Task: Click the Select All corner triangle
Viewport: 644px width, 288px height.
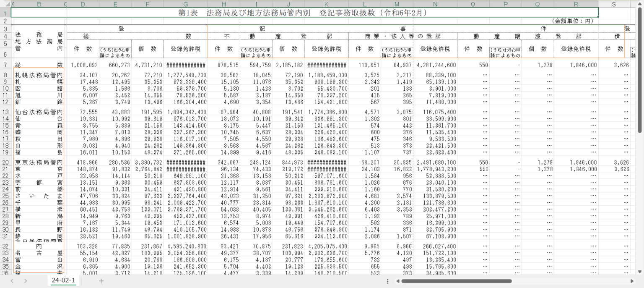Action: pyautogui.click(x=5, y=4)
